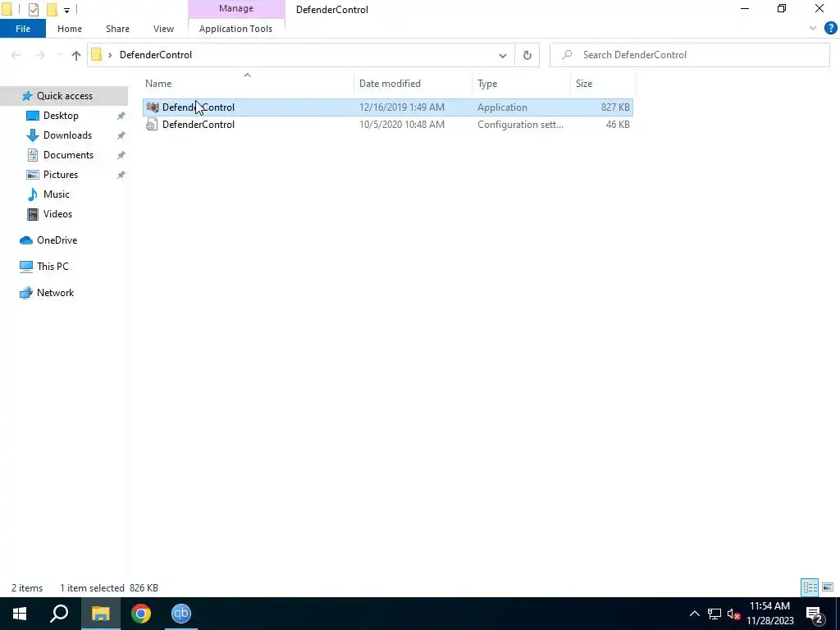The image size is (840, 630).
Task: Sort files by Name column
Action: tap(248, 84)
